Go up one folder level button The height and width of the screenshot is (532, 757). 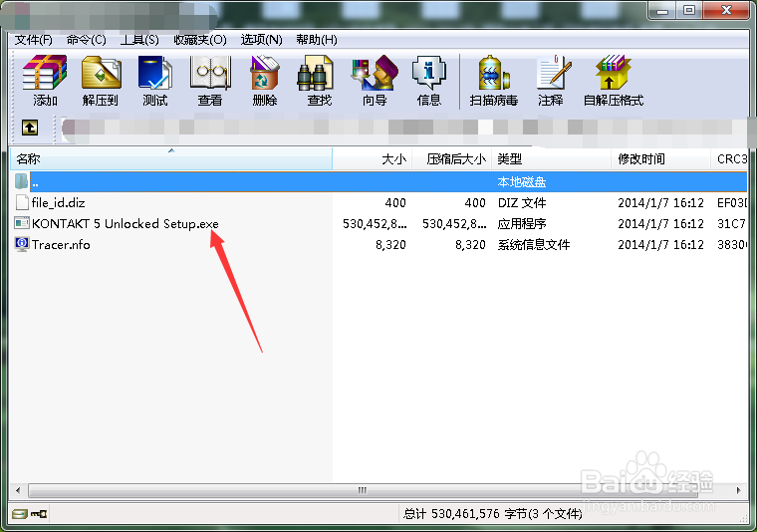[x=30, y=128]
